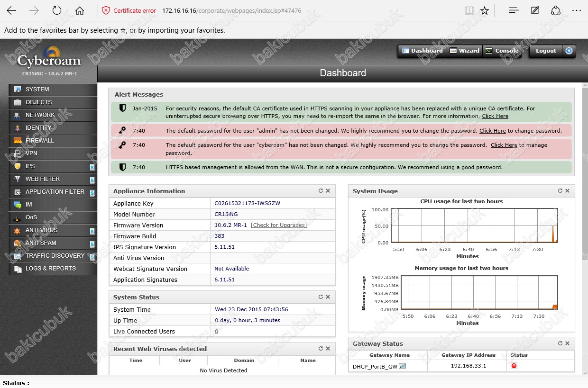Expand the APPLICATION FILTER section
This screenshot has height=388, width=588.
pos(53,191)
